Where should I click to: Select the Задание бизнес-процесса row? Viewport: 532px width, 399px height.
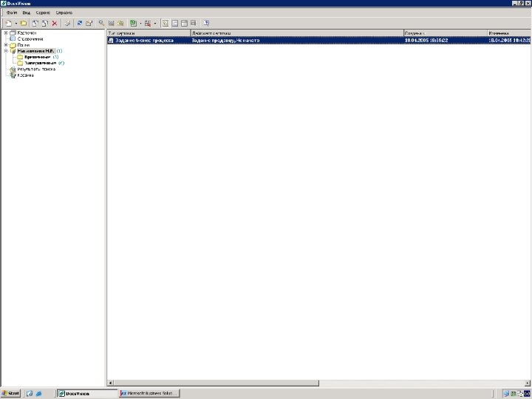click(x=319, y=40)
